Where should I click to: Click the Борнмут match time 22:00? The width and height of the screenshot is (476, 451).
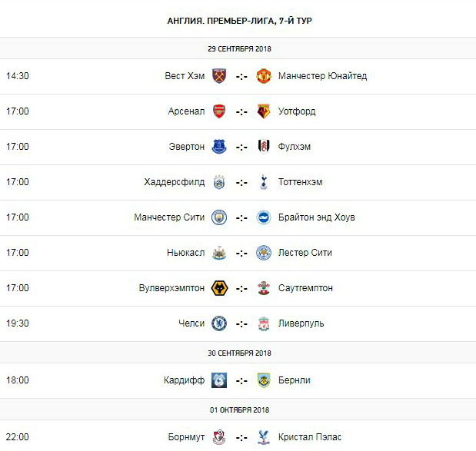click(17, 437)
